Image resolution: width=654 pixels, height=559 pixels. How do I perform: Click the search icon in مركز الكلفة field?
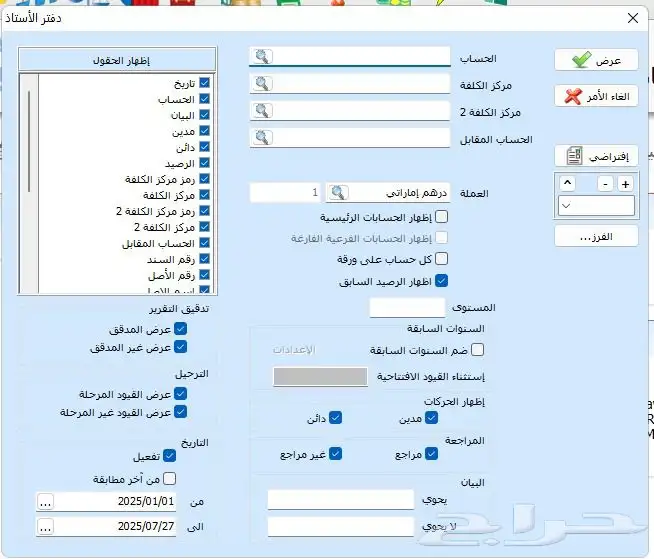click(262, 83)
